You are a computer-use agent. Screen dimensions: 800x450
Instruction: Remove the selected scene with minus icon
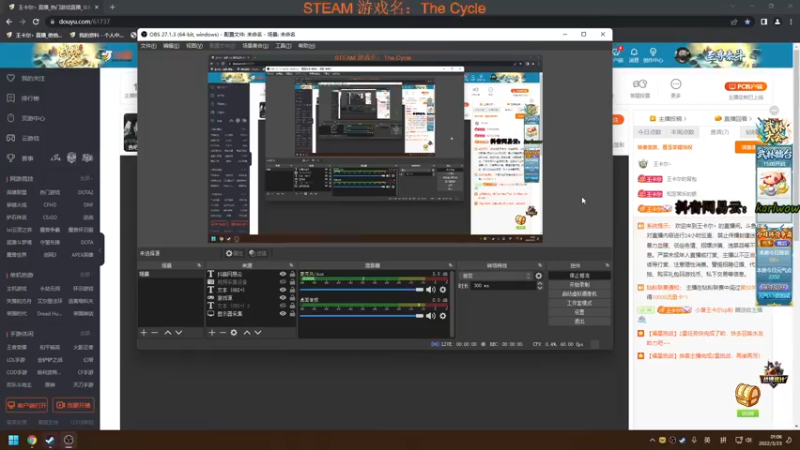click(155, 333)
